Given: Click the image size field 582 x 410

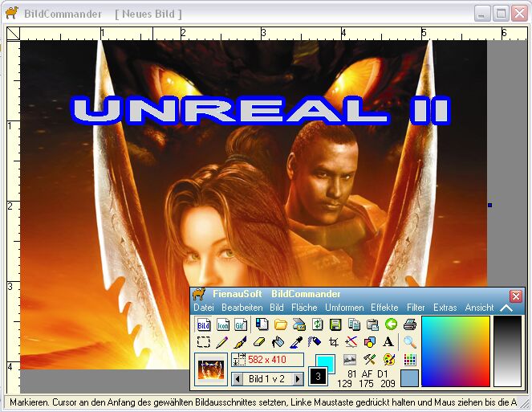Looking at the screenshot, I should [x=267, y=360].
